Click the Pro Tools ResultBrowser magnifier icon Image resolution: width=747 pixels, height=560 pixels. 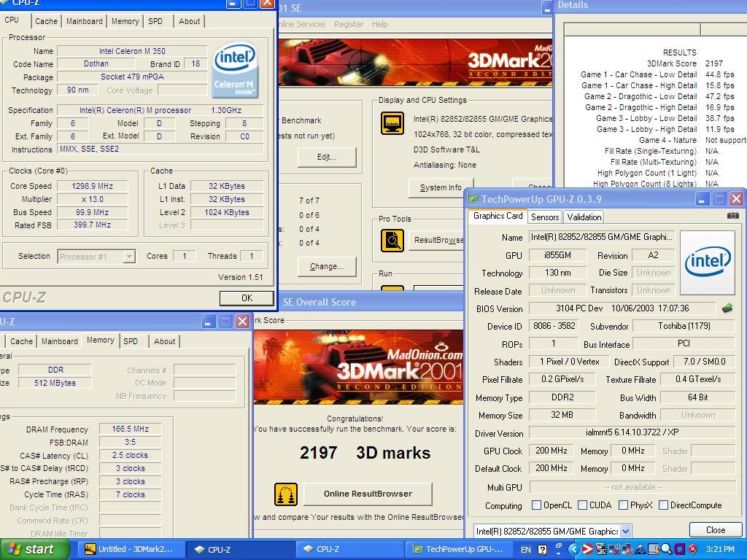(392, 241)
